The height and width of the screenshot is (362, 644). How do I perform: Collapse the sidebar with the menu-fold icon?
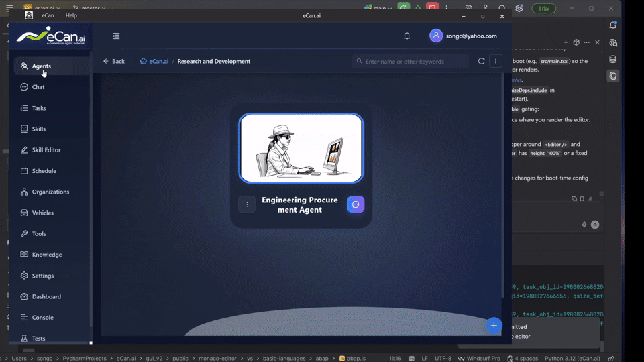116,36
